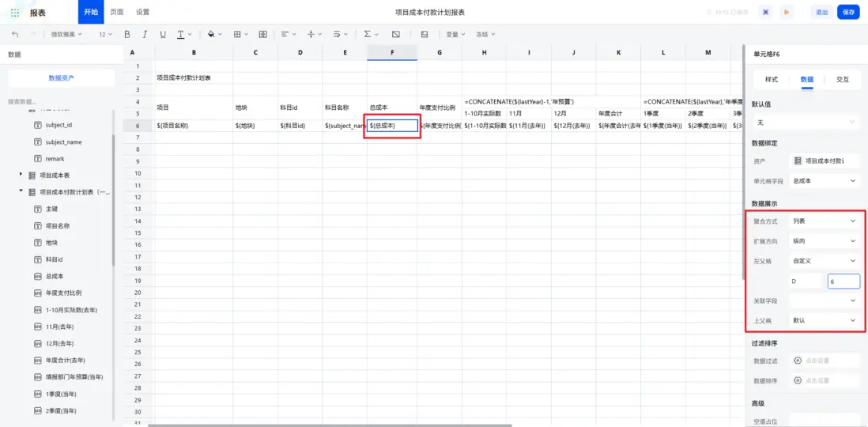The image size is (868, 427).
Task: Expand the 项目成本表 tree node
Action: pyautogui.click(x=21, y=175)
